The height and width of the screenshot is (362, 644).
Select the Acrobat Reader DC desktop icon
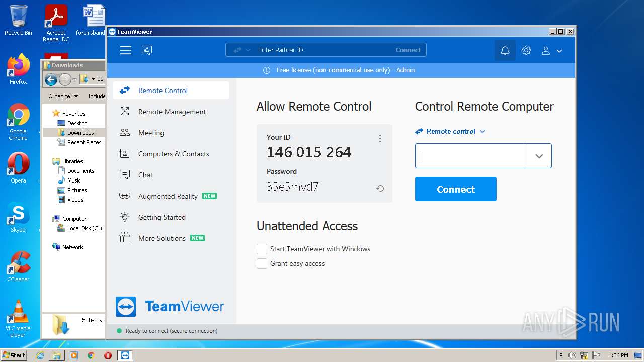(56, 23)
